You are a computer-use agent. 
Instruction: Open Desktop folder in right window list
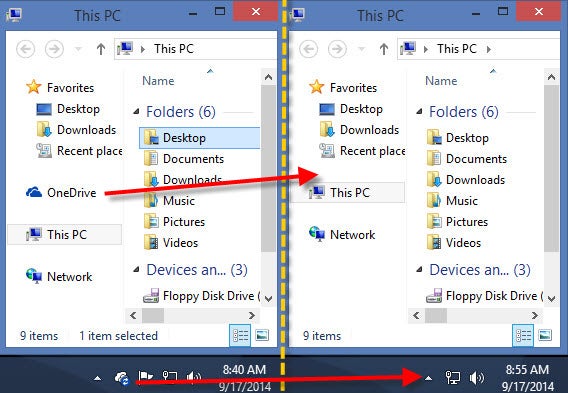pyautogui.click(x=458, y=138)
